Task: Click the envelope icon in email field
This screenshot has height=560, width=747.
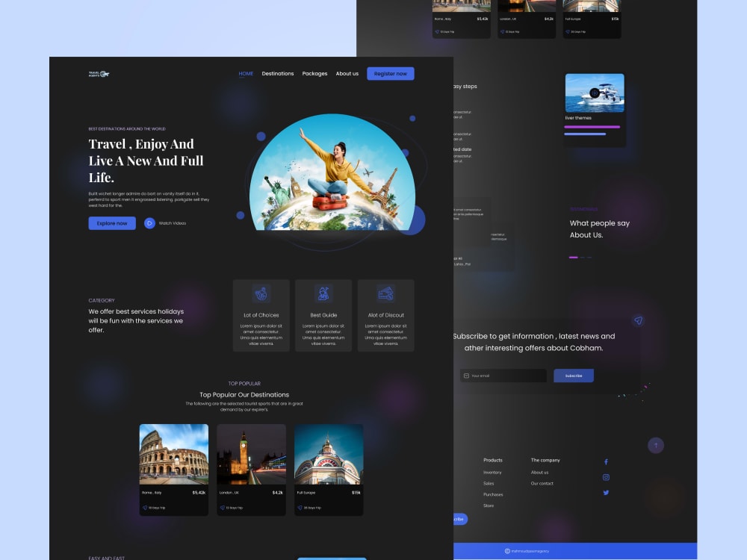Action: point(466,376)
